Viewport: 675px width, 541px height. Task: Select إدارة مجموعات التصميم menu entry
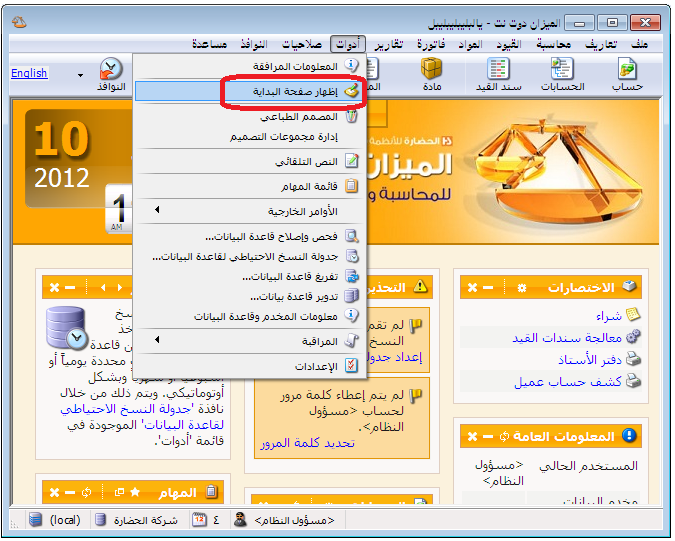250,137
